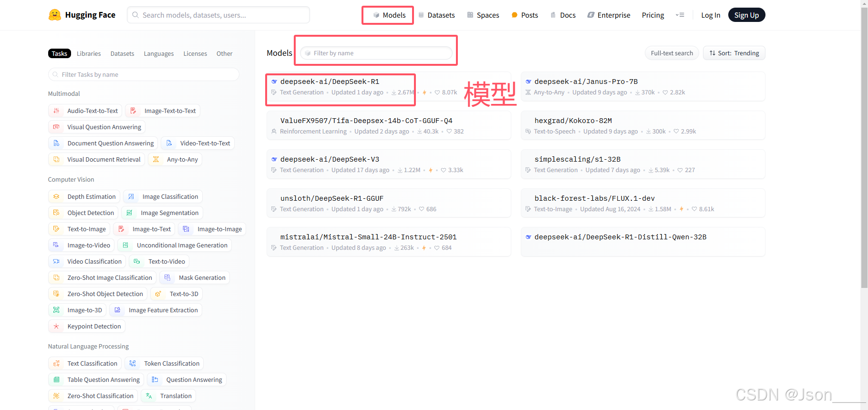Click the Visual Question Answering icon

[56, 127]
